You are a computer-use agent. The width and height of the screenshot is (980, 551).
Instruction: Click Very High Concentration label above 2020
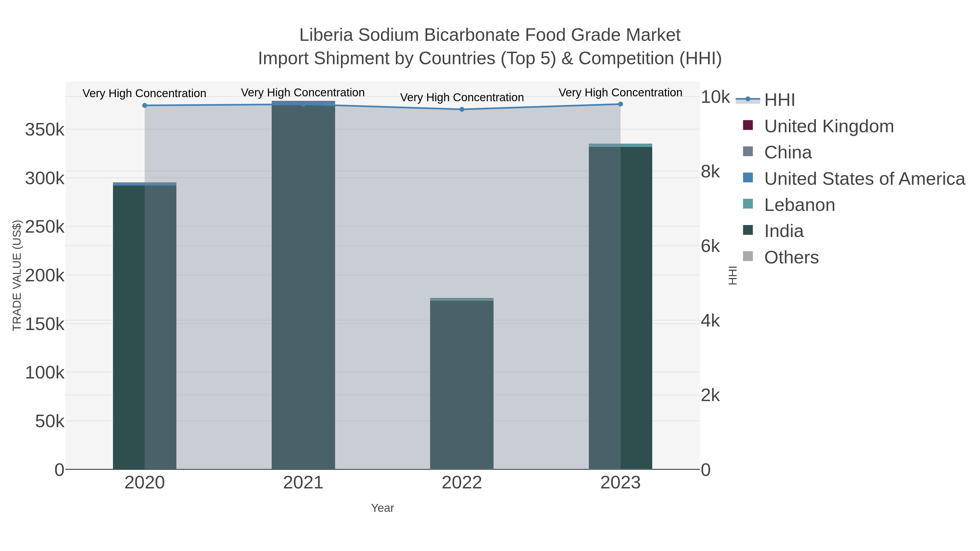pyautogui.click(x=144, y=93)
